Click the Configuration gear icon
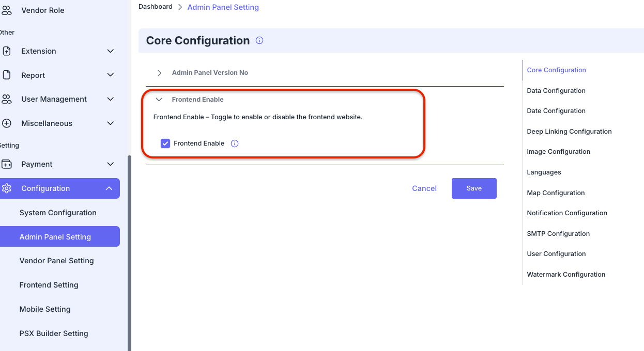 tap(7, 188)
